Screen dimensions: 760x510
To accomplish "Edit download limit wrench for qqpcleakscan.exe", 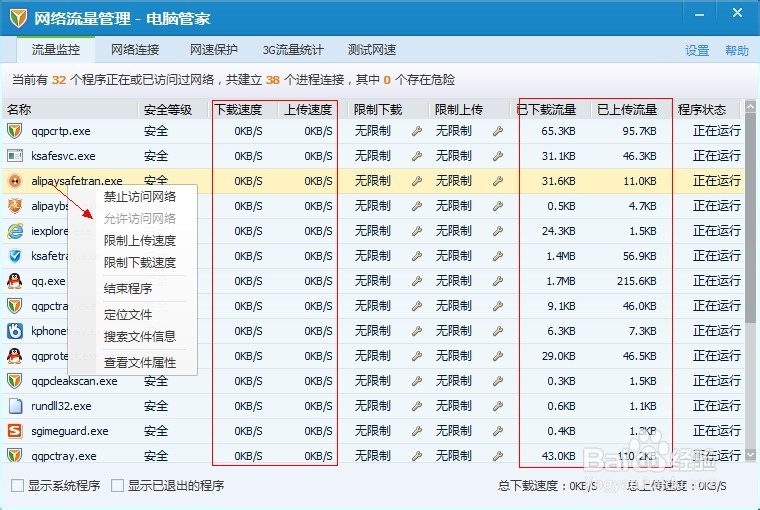I will click(x=417, y=381).
